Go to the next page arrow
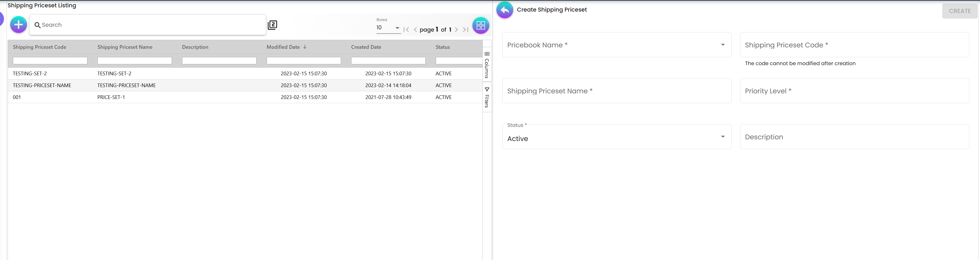The width and height of the screenshot is (980, 260). click(457, 30)
